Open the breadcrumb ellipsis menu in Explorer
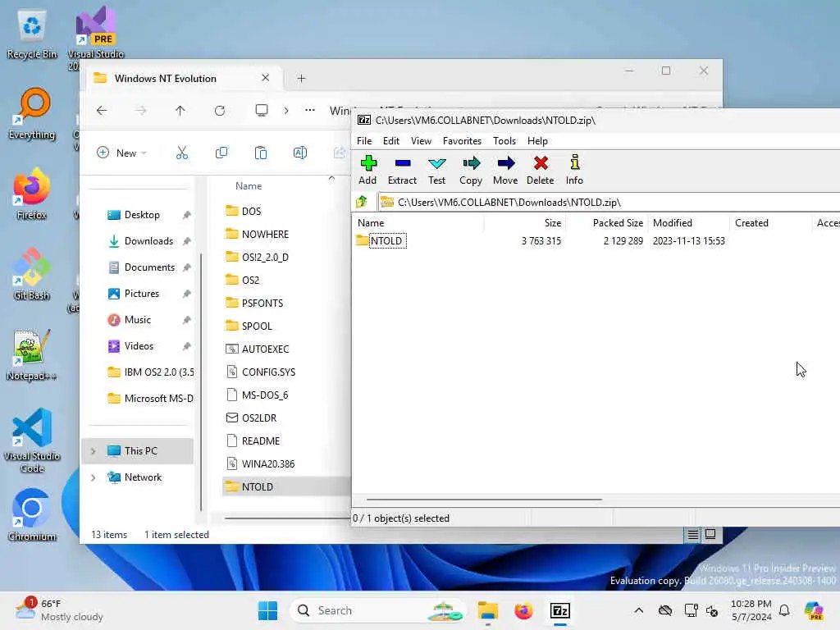Image resolution: width=840 pixels, height=630 pixels. pyautogui.click(x=309, y=111)
